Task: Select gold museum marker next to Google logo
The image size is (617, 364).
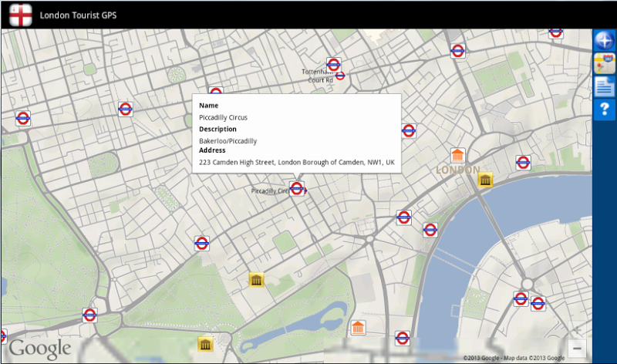Action: 205,344
